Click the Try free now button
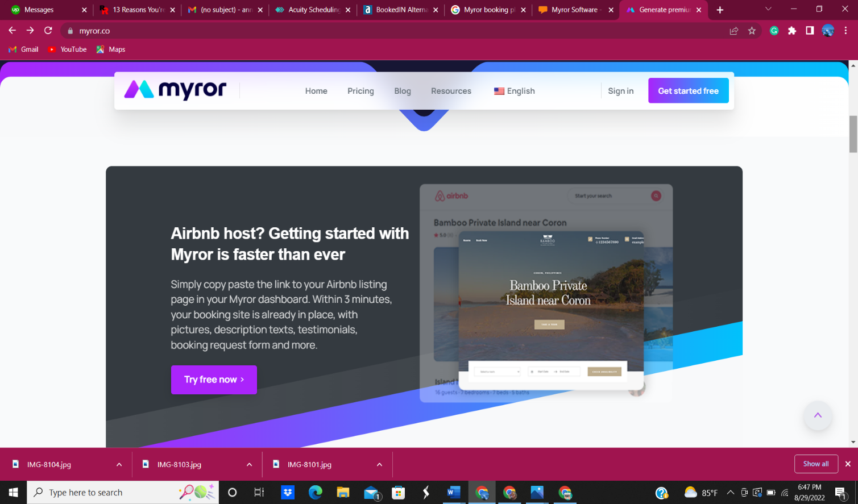 [x=214, y=380]
